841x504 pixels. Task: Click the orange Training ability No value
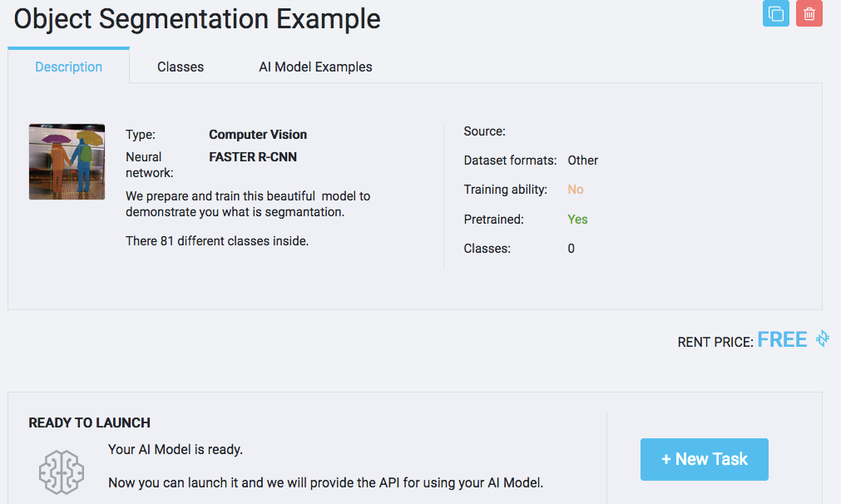click(x=576, y=190)
